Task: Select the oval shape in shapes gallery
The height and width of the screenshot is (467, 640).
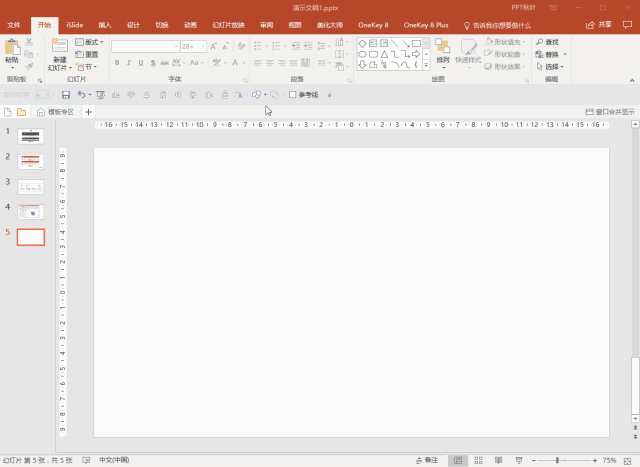Action: [362, 54]
